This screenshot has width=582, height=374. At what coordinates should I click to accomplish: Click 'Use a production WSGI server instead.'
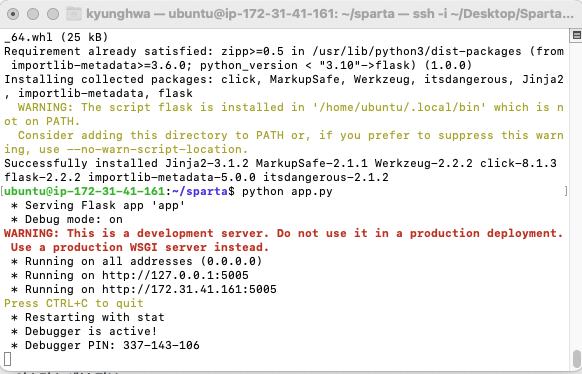(140, 247)
